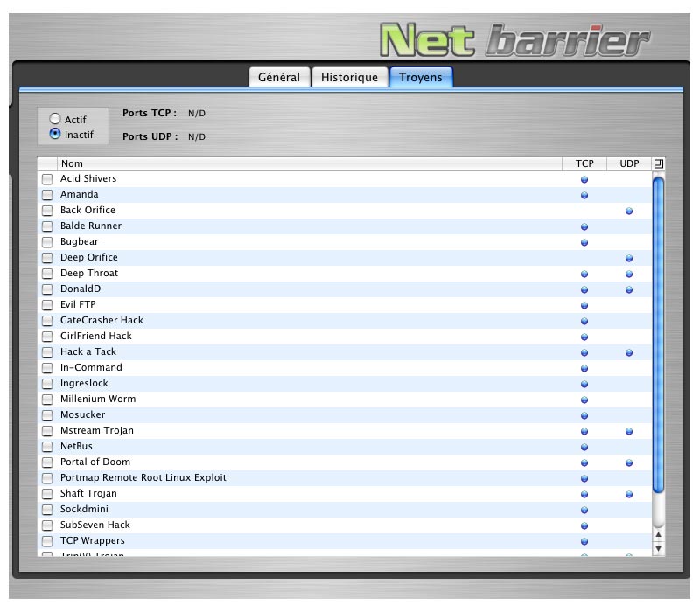Enable the Sockdmini checkbox

[x=47, y=510]
